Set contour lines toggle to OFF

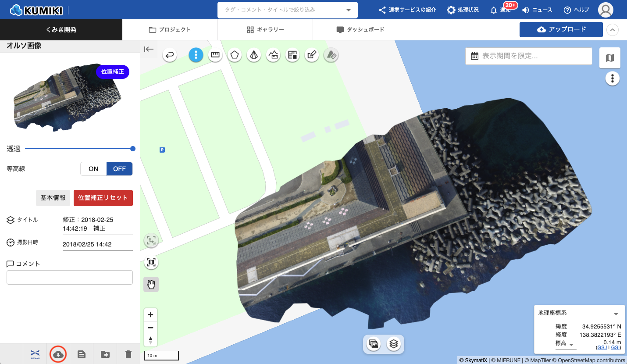pos(119,169)
